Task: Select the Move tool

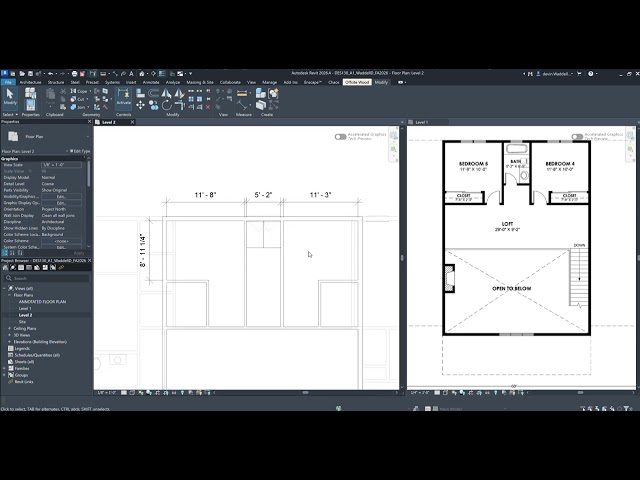Action: [x=140, y=106]
